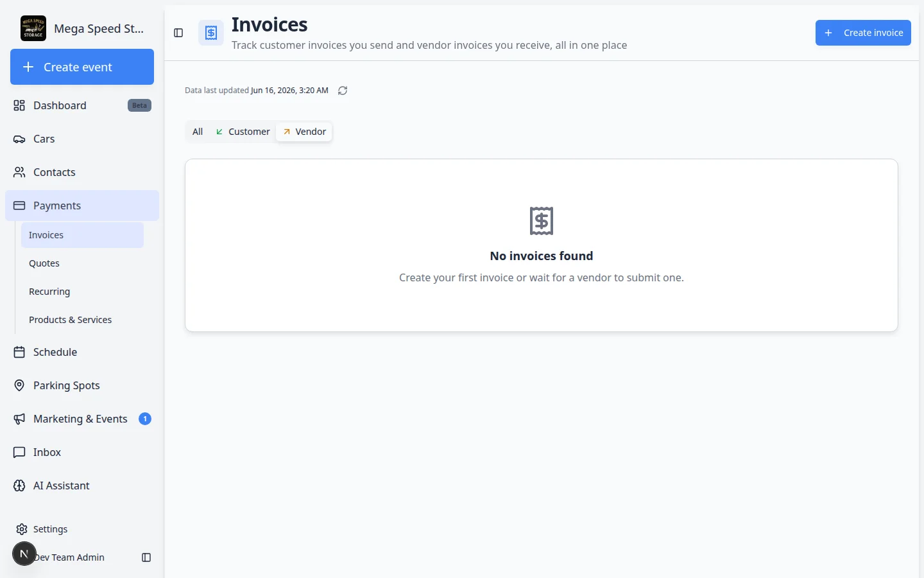Click the Contacts people icon
This screenshot has height=578, width=924.
point(19,172)
